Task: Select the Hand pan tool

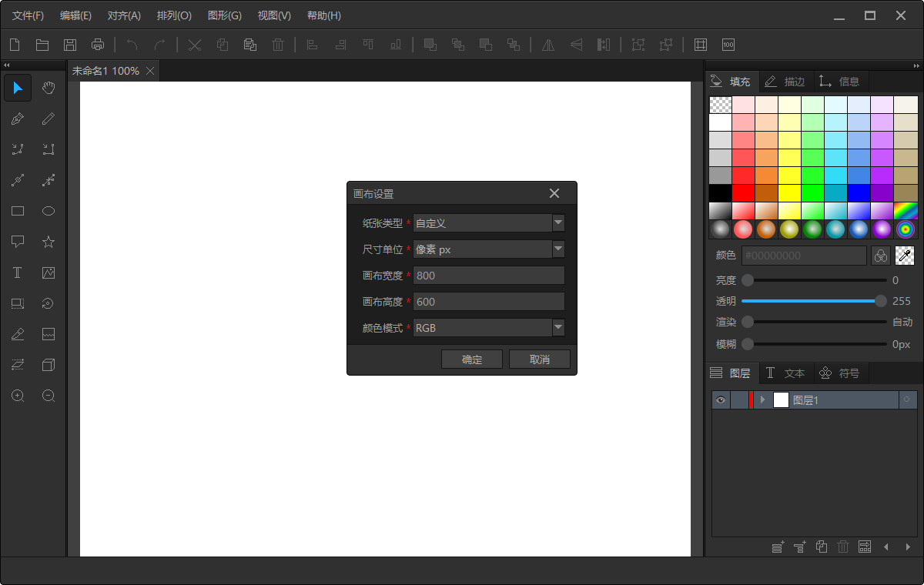Action: [49, 88]
